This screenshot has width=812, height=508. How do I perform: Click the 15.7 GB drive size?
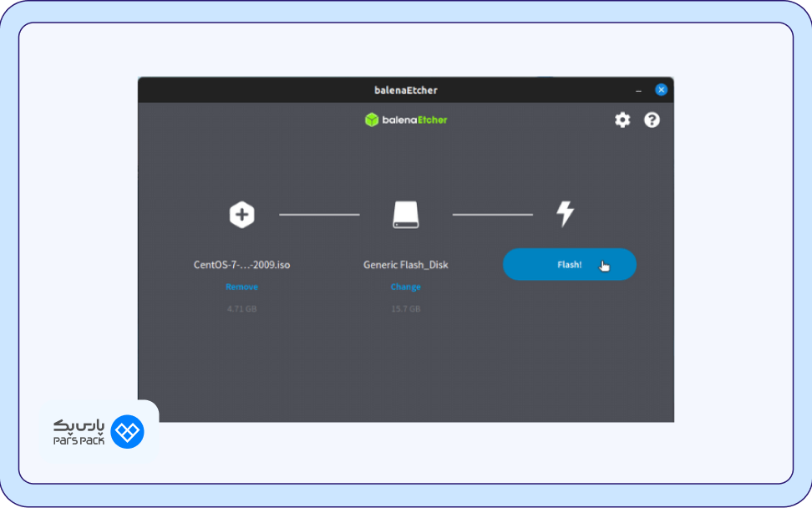coord(405,309)
